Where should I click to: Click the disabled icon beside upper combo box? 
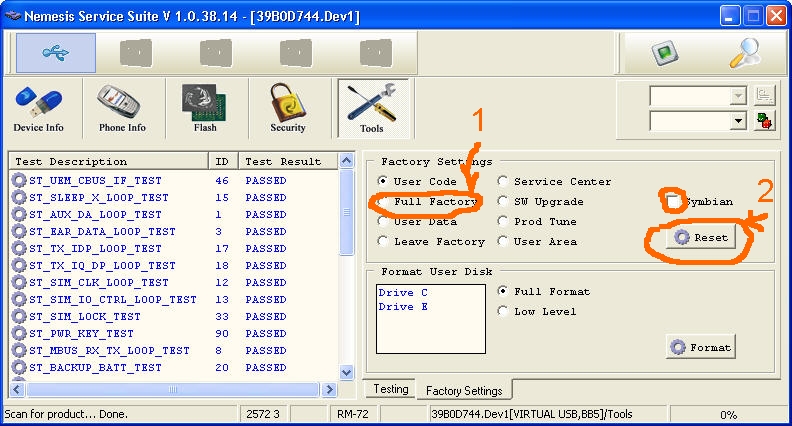[765, 96]
